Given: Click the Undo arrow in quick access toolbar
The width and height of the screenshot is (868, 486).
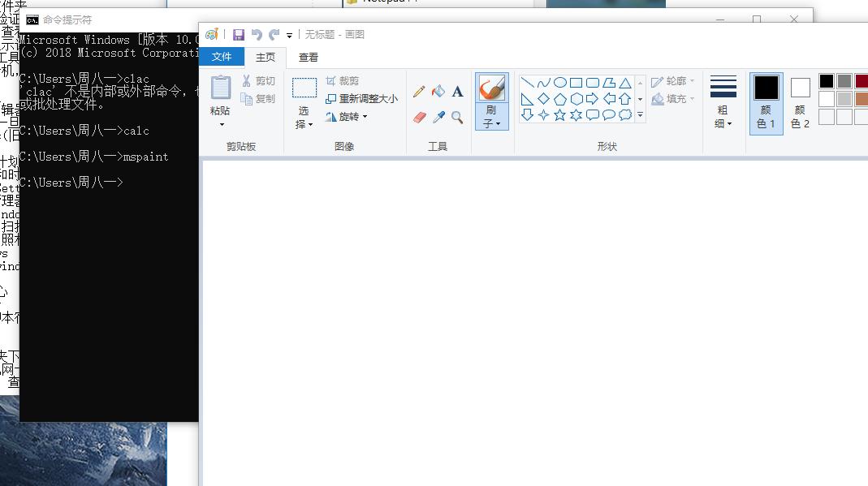Looking at the screenshot, I should pos(257,35).
